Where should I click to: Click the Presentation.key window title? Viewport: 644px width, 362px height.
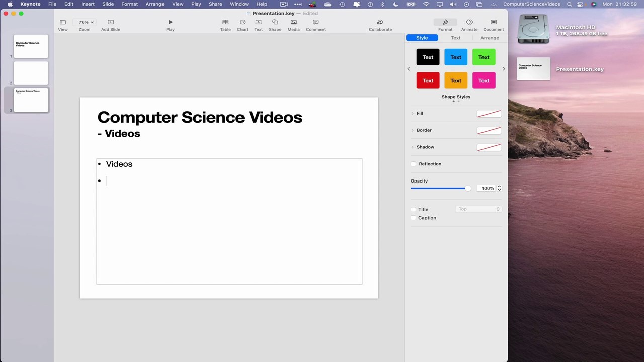pos(273,13)
